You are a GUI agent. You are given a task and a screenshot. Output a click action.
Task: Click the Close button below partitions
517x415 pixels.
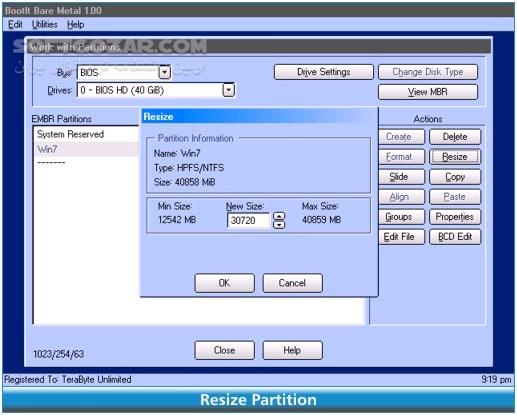coord(224,350)
